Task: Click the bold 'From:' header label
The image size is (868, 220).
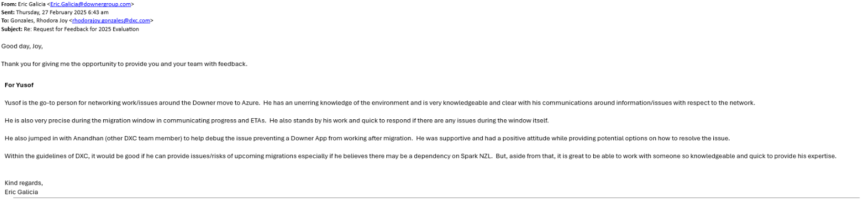Action: click(8, 4)
